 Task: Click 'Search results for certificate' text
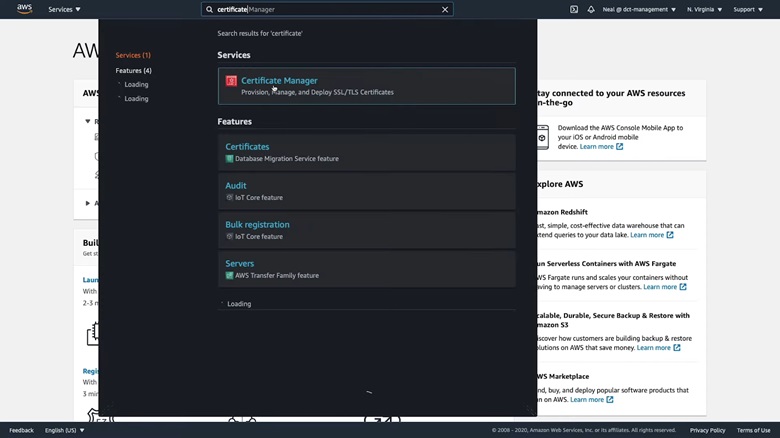(260, 33)
